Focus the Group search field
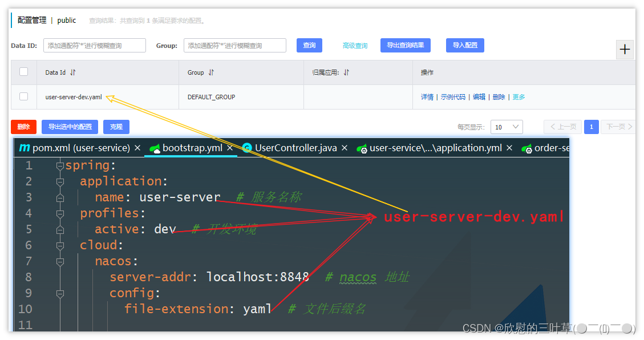644x340 pixels. click(235, 45)
